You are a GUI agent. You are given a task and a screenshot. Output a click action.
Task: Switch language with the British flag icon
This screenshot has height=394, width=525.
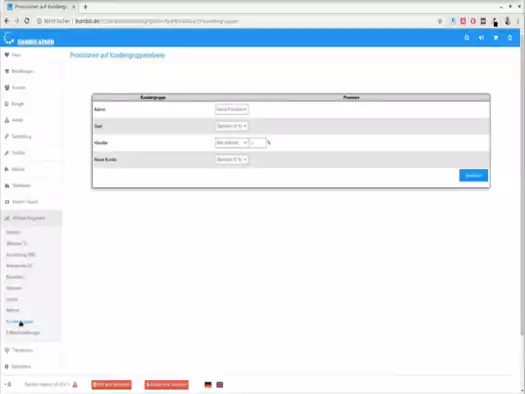220,385
